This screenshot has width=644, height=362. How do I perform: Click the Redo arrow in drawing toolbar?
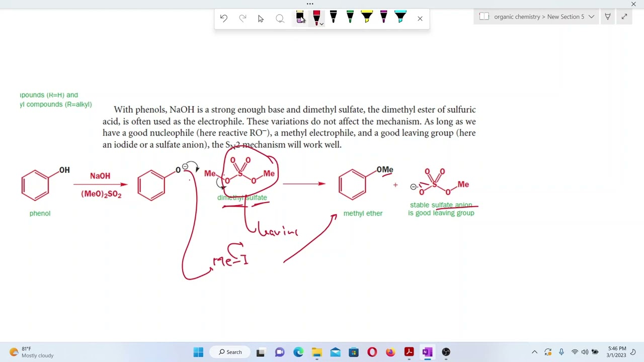[243, 19]
